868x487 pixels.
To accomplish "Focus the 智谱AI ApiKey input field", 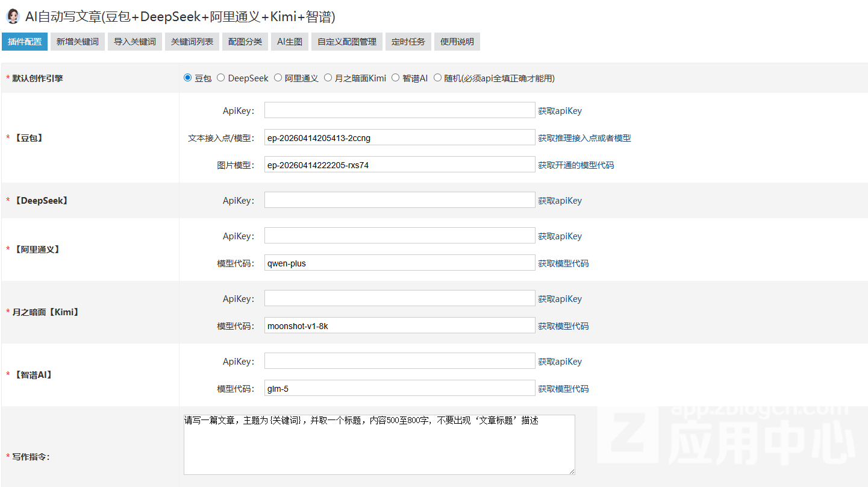I will point(400,361).
